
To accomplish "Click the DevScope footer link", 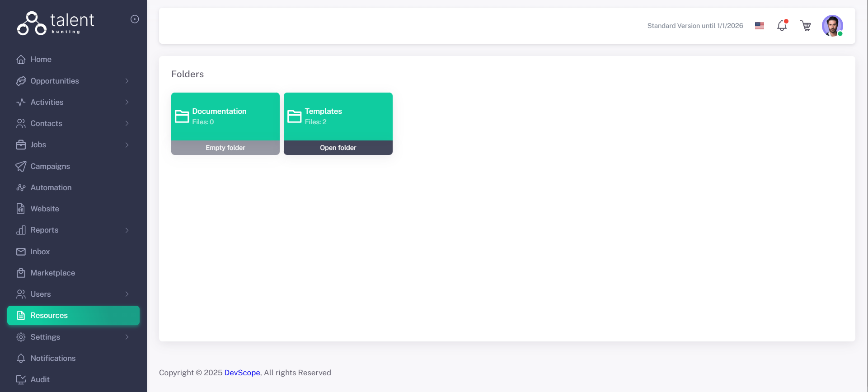I will [x=242, y=373].
